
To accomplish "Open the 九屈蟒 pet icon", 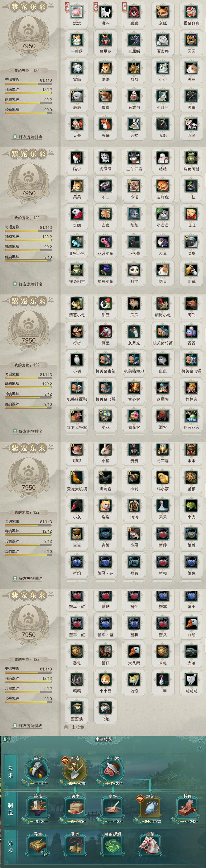I will point(134,40).
